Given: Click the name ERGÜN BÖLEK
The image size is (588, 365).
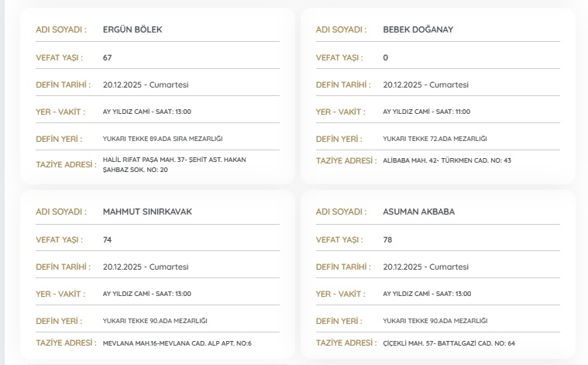Looking at the screenshot, I should click(x=132, y=30).
